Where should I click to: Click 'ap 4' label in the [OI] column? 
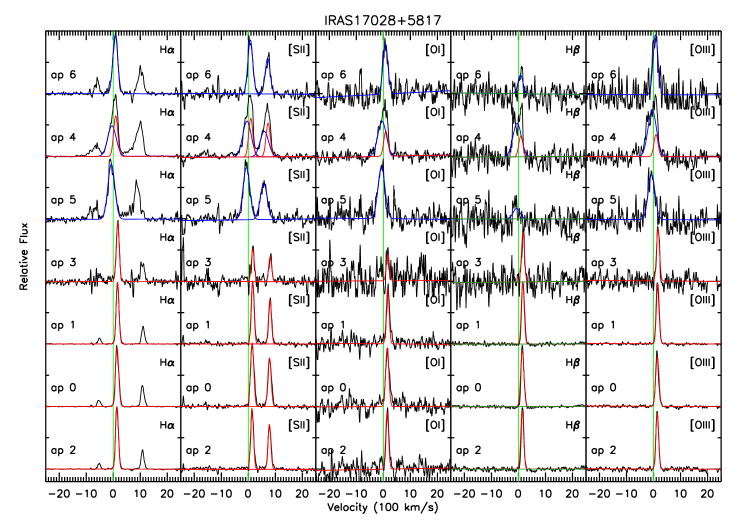(333, 138)
